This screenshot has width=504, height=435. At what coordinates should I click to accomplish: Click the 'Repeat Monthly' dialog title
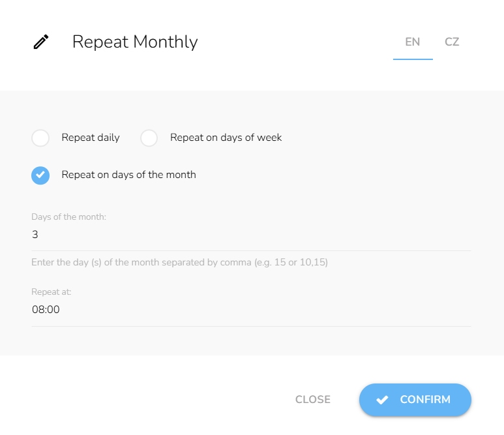click(x=135, y=42)
